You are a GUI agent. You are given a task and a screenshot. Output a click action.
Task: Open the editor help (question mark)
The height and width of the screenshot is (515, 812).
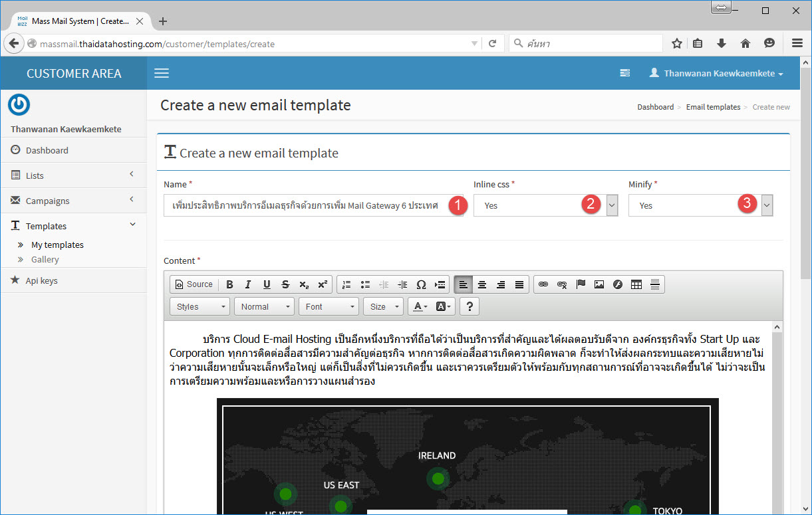point(470,306)
